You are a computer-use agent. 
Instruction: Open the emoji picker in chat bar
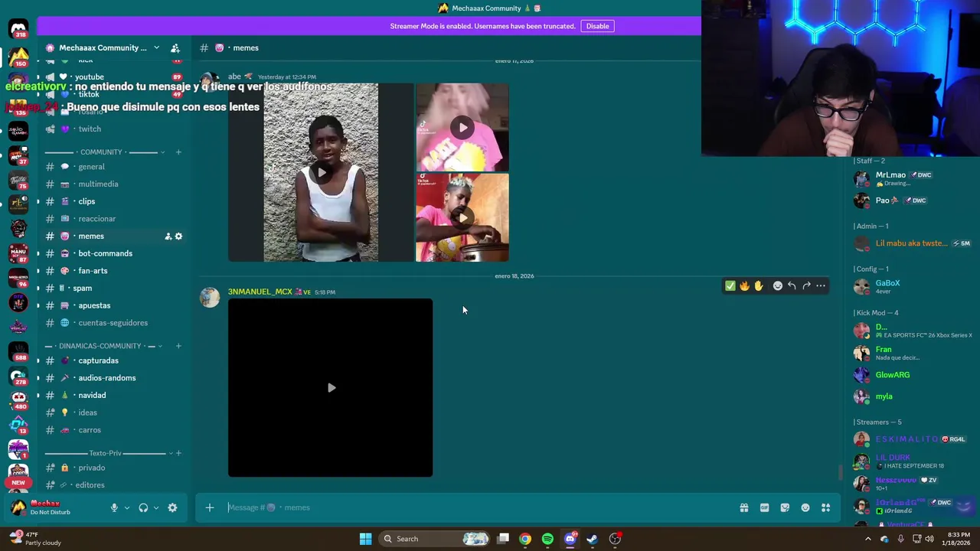805,507
